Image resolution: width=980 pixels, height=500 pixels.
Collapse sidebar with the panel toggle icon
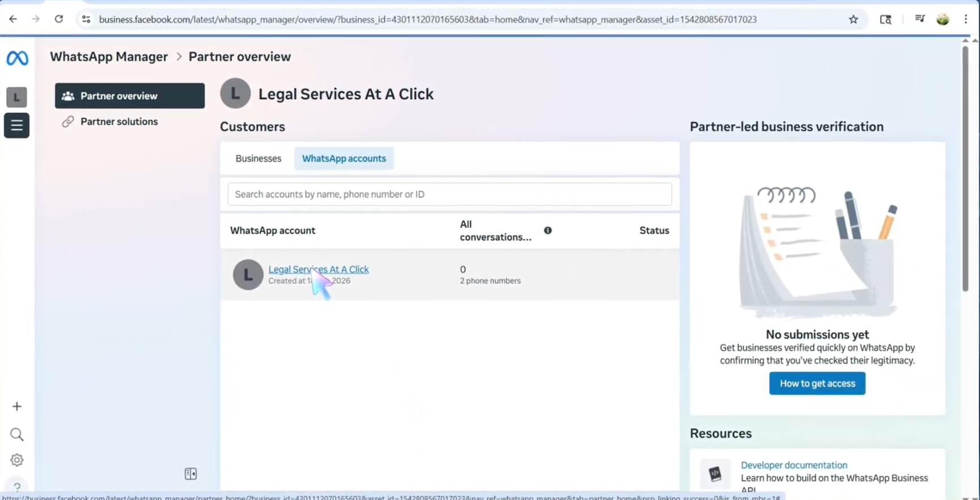point(191,473)
